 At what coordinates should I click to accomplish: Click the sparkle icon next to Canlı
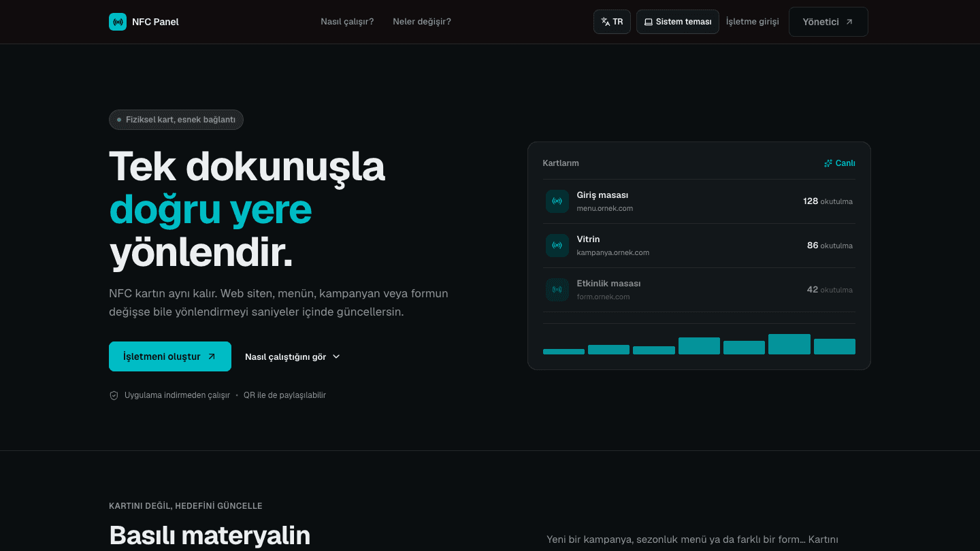click(828, 163)
